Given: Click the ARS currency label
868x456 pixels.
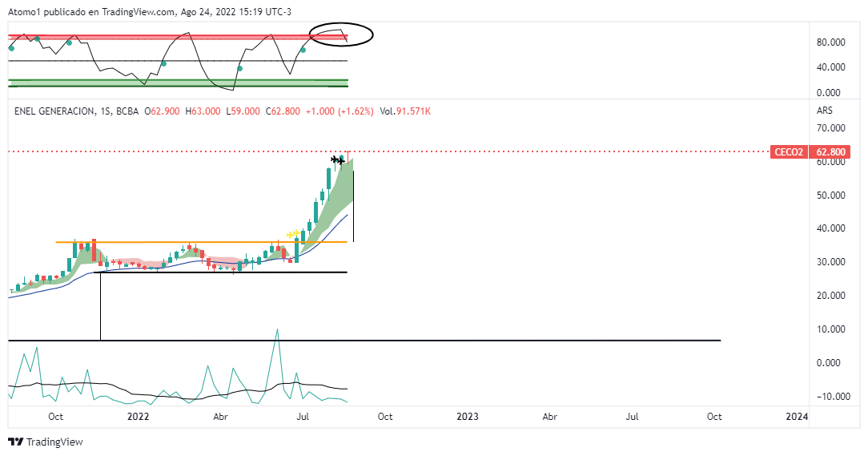Looking at the screenshot, I should (x=824, y=111).
